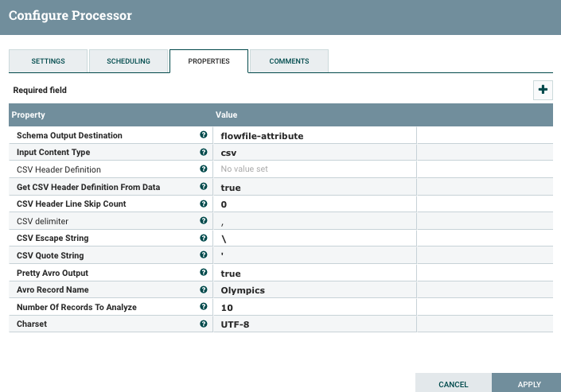
Task: Switch to the Settings tab
Action: (48, 61)
